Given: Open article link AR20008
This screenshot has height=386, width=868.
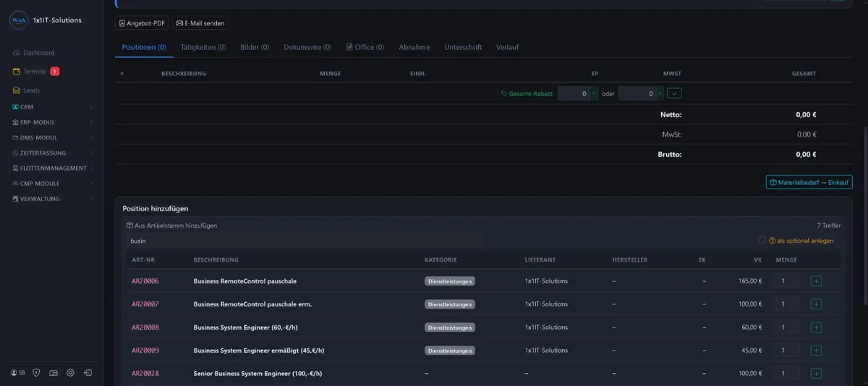Looking at the screenshot, I should (x=145, y=327).
